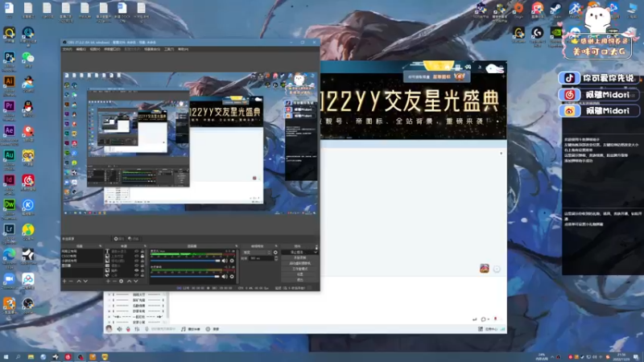Open transition properties gear in OBS
Image resolution: width=644 pixels, height=362 pixels.
275,253
